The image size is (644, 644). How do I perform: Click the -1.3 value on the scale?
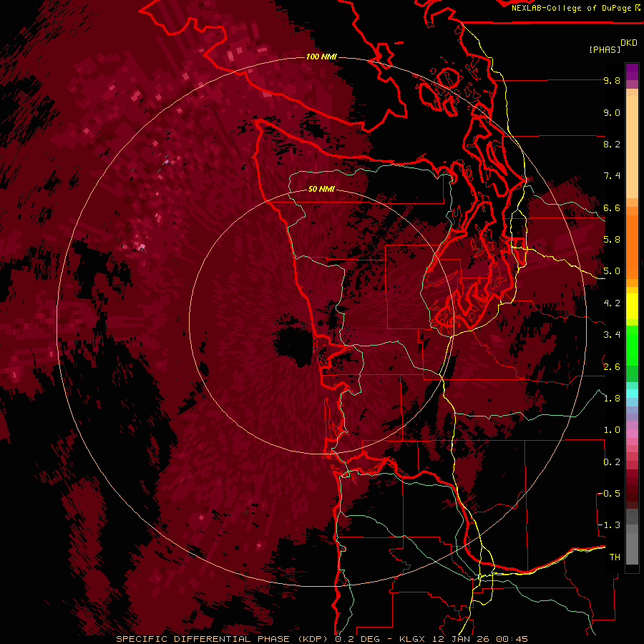coord(609,525)
